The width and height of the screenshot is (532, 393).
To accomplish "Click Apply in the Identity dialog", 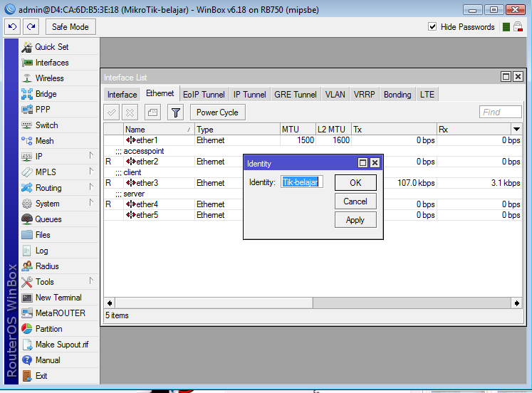I will pyautogui.click(x=355, y=220).
